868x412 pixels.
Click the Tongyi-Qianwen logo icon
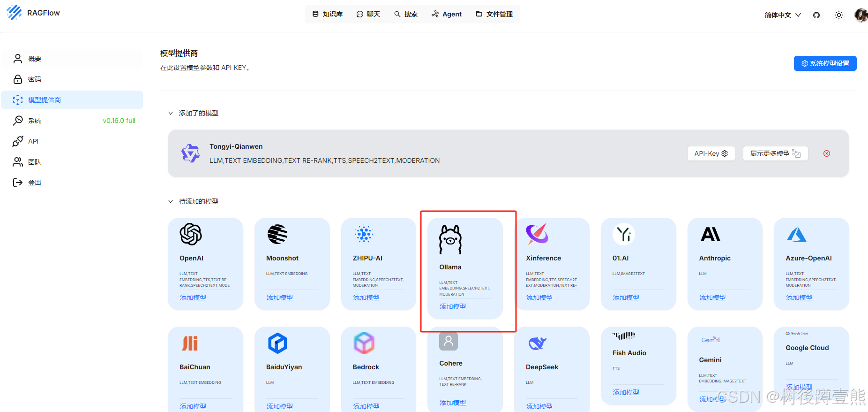[x=190, y=153]
